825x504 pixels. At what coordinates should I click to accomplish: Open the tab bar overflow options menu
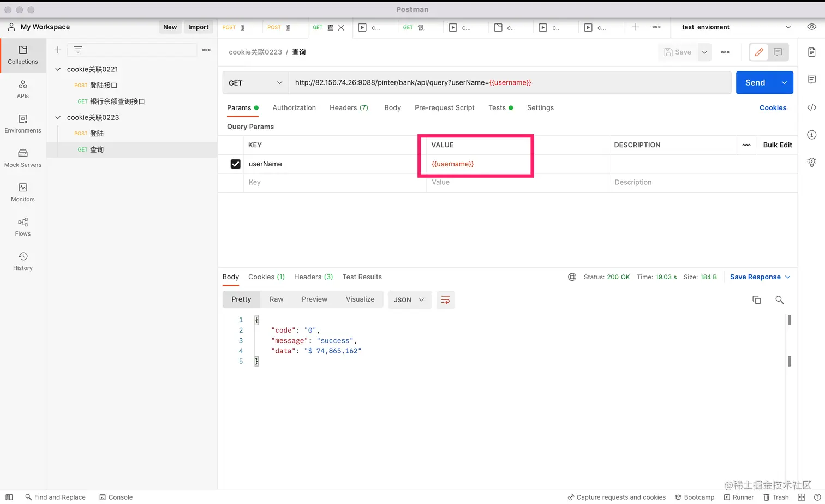click(656, 27)
